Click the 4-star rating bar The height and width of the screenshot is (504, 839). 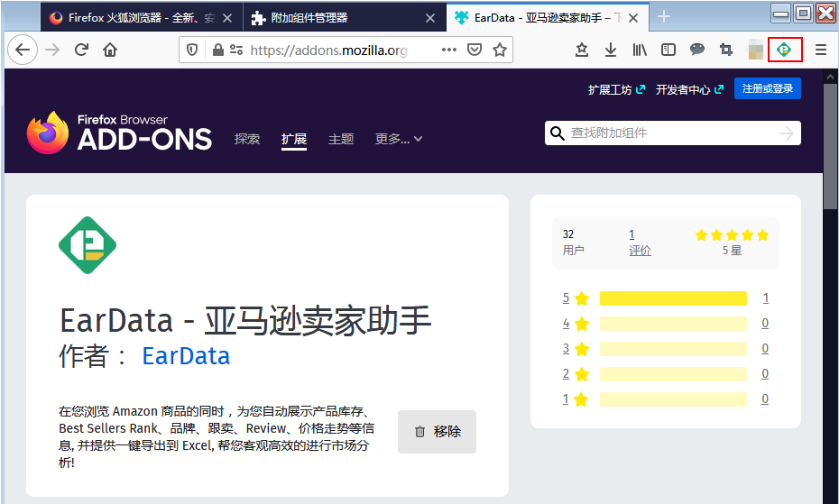673,323
